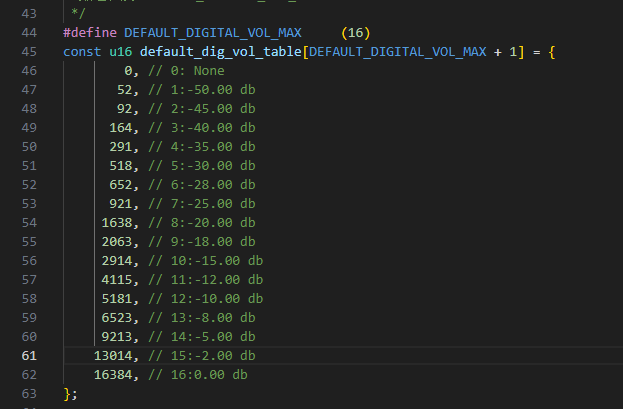The image size is (623, 409).
Task: Click the comment '// 16:0.00 db'
Action: coord(198,374)
